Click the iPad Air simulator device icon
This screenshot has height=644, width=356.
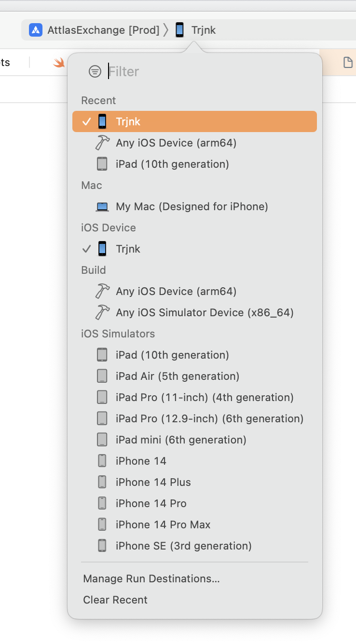tap(102, 376)
